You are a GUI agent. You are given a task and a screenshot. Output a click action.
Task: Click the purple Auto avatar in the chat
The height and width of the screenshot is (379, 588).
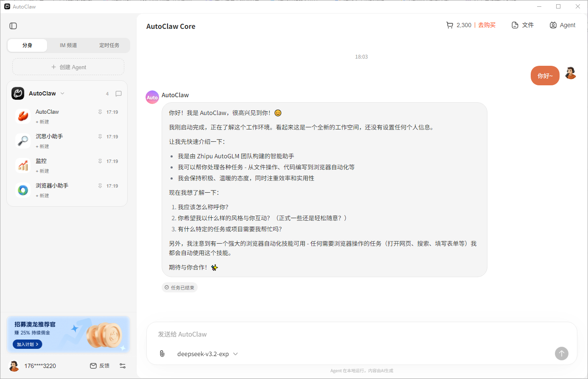click(152, 97)
